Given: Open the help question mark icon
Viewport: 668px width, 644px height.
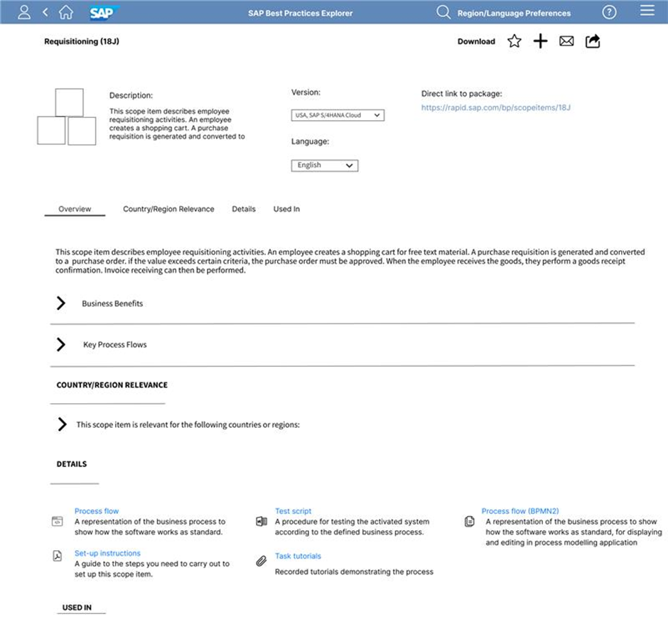Looking at the screenshot, I should point(609,11).
